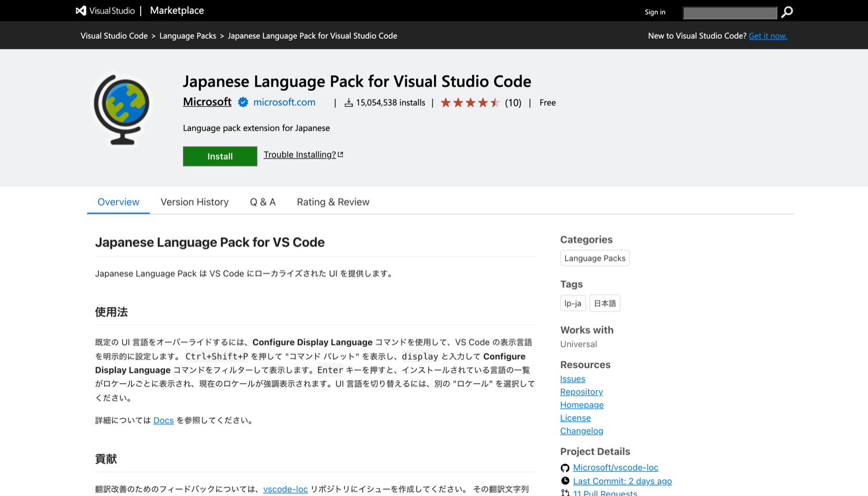This screenshot has width=868, height=496.
Task: Click the (10) reviews count
Action: pos(513,102)
